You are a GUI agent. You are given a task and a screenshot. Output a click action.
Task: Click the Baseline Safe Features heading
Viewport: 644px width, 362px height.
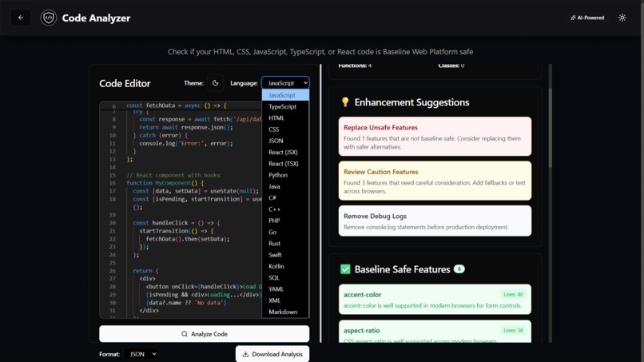pyautogui.click(x=403, y=269)
